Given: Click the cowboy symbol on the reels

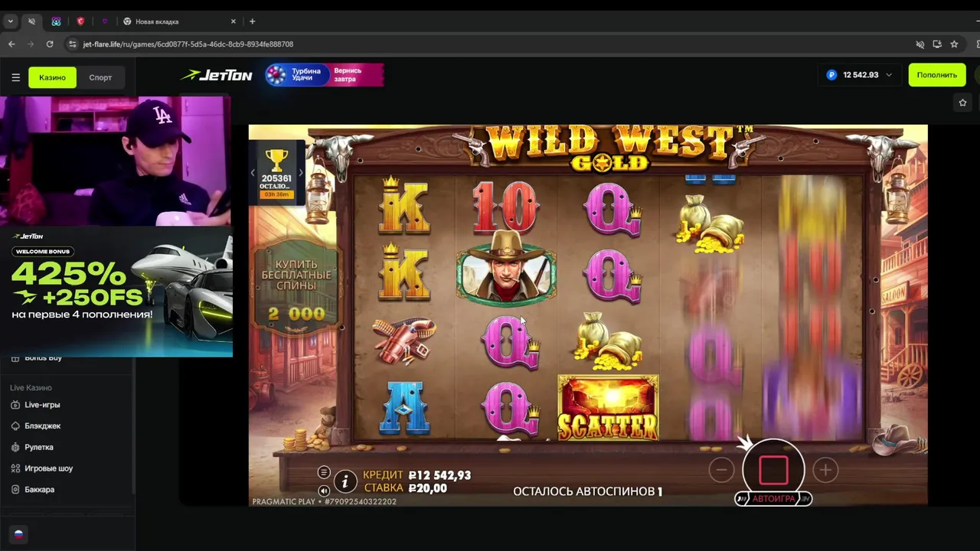Looking at the screenshot, I should (506, 269).
